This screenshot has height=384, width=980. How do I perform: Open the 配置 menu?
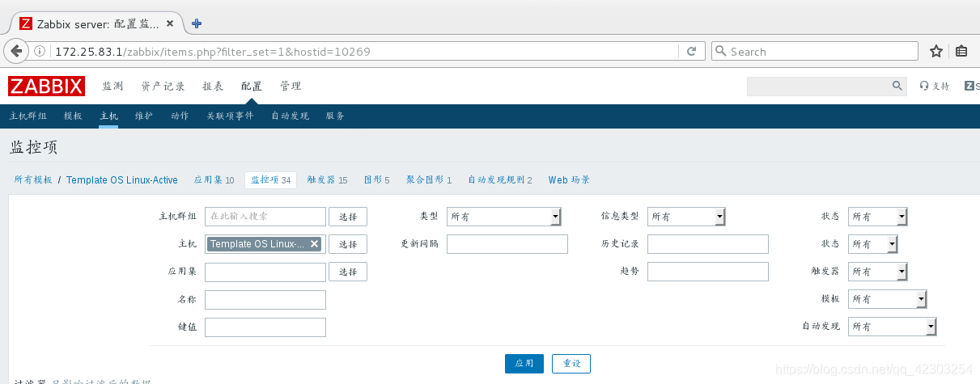tap(252, 86)
